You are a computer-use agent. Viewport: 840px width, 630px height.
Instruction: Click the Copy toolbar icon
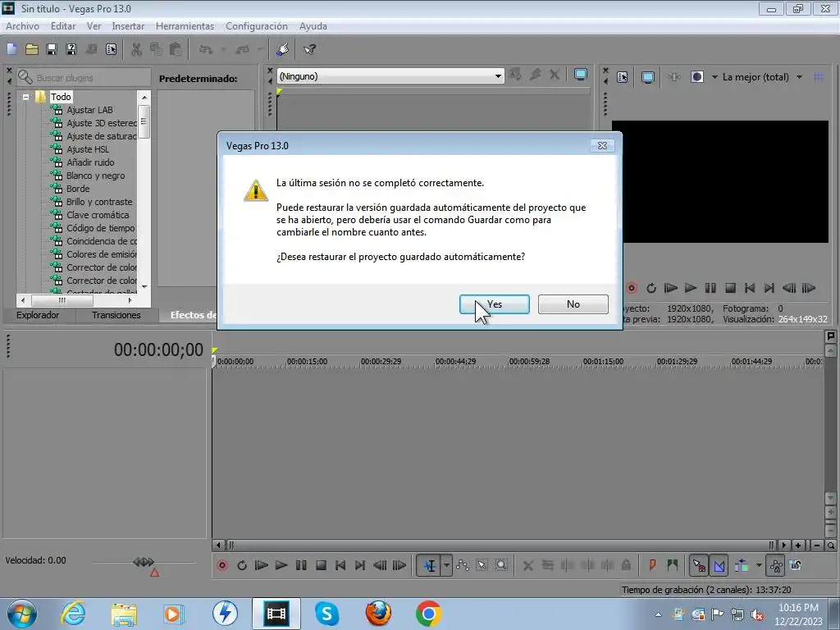click(156, 49)
